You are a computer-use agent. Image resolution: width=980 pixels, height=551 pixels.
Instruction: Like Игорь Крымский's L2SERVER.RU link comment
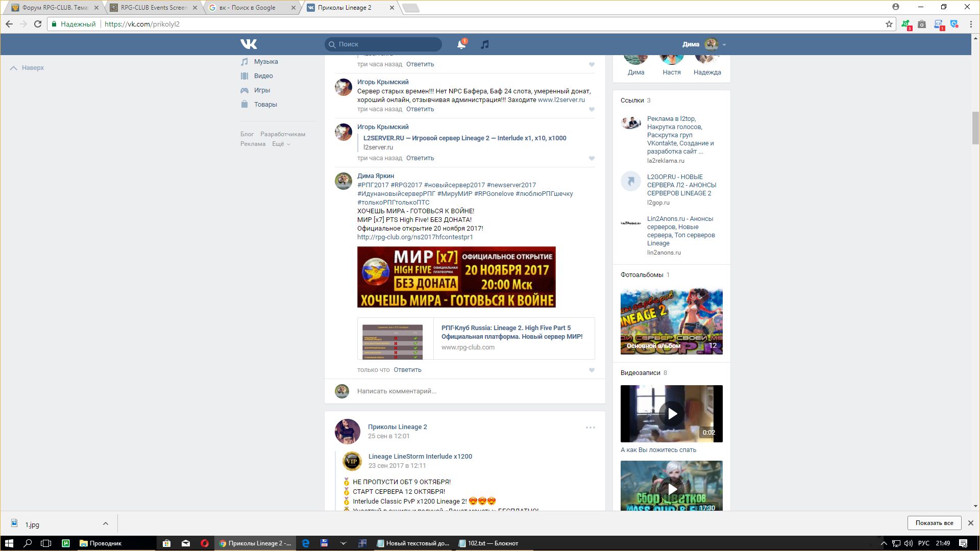pos(592,159)
